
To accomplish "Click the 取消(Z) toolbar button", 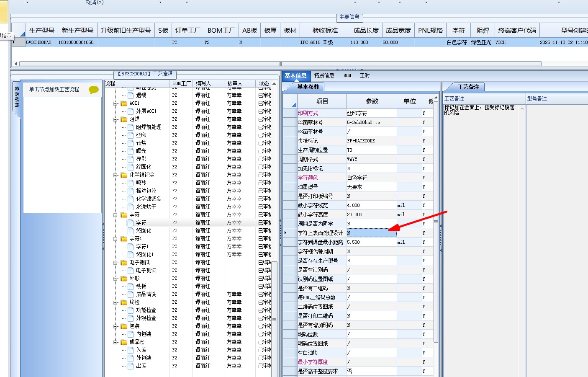I will pos(95,3).
